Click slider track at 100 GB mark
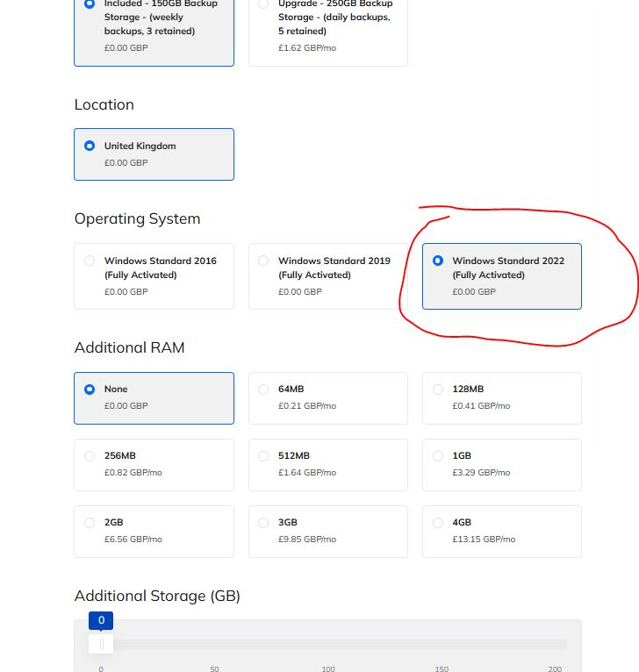The image size is (639, 672). pos(328,645)
